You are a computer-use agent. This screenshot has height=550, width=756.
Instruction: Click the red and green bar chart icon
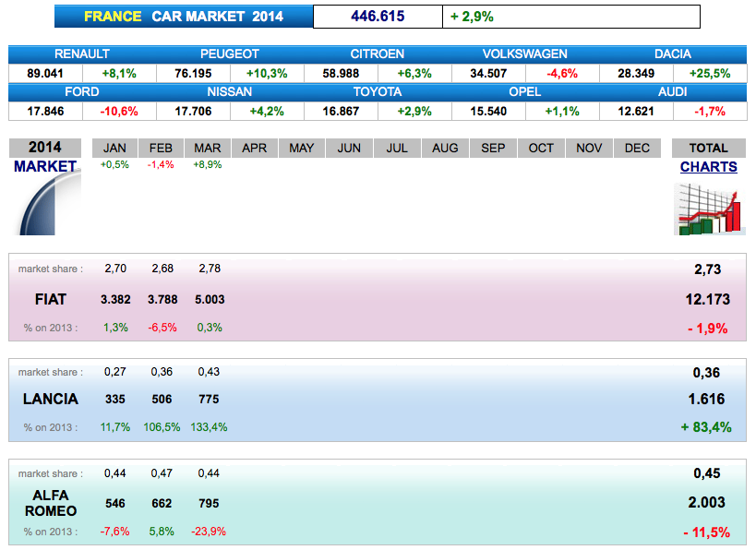[x=709, y=209]
